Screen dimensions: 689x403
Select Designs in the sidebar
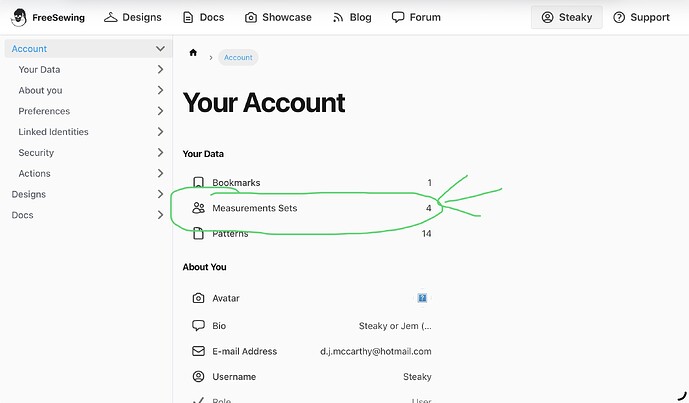pos(29,194)
